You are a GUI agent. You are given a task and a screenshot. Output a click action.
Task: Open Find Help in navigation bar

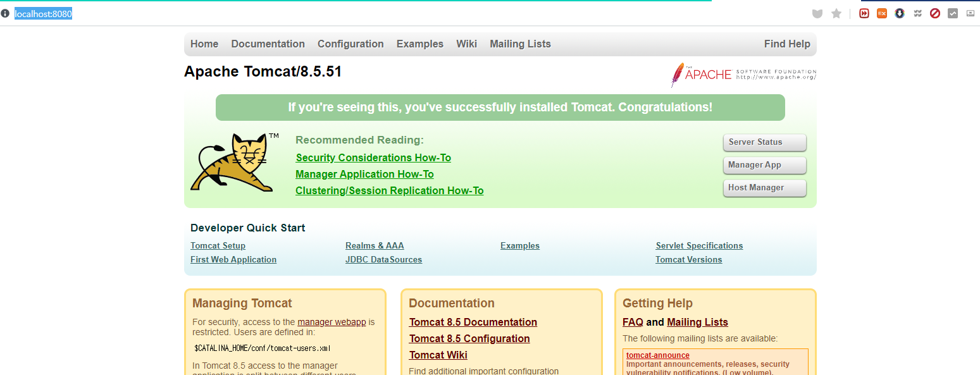[787, 44]
